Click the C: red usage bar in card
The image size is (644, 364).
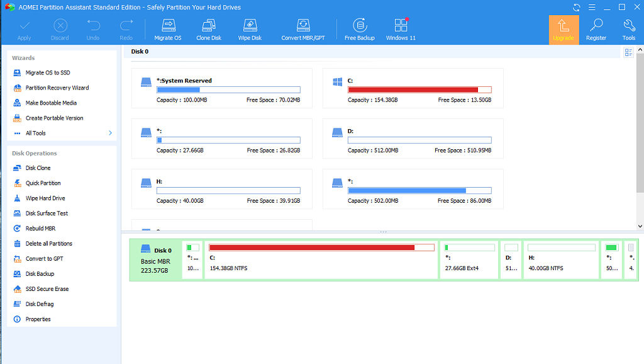pyautogui.click(x=419, y=89)
